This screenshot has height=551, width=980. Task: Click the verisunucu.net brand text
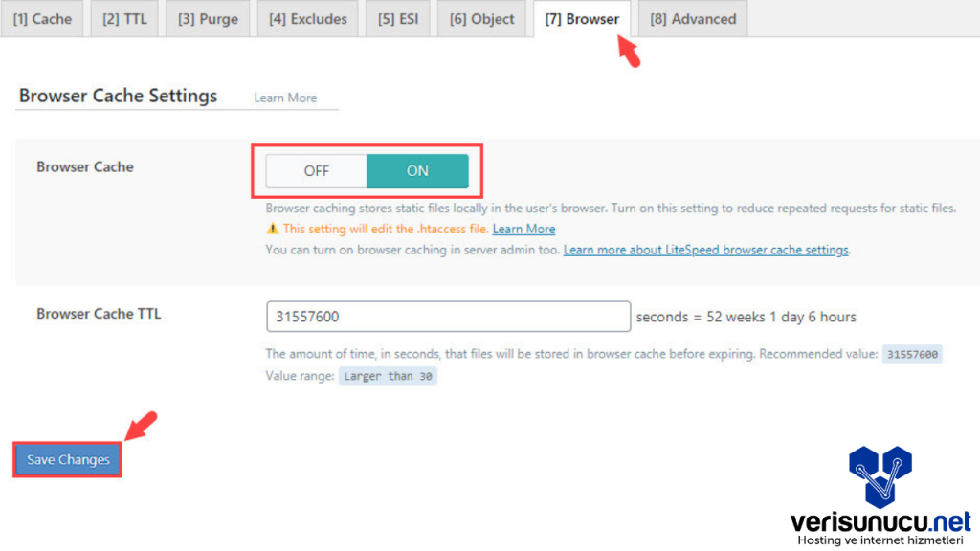[x=880, y=521]
